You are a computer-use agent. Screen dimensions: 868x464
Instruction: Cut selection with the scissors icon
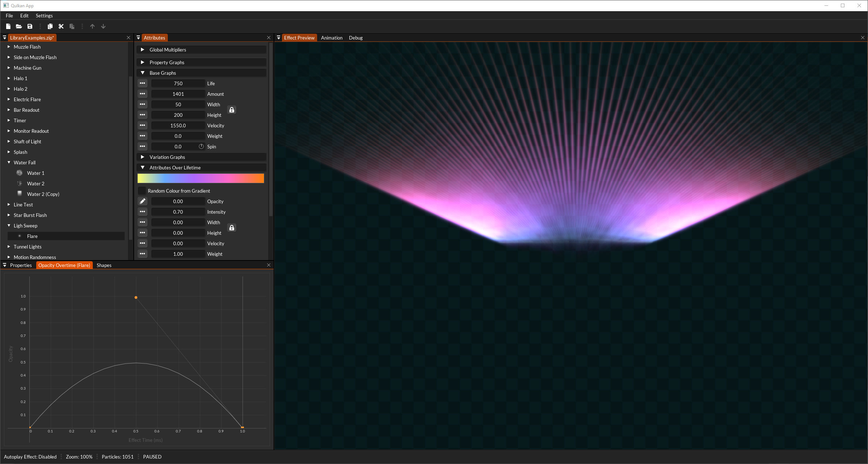(x=61, y=26)
